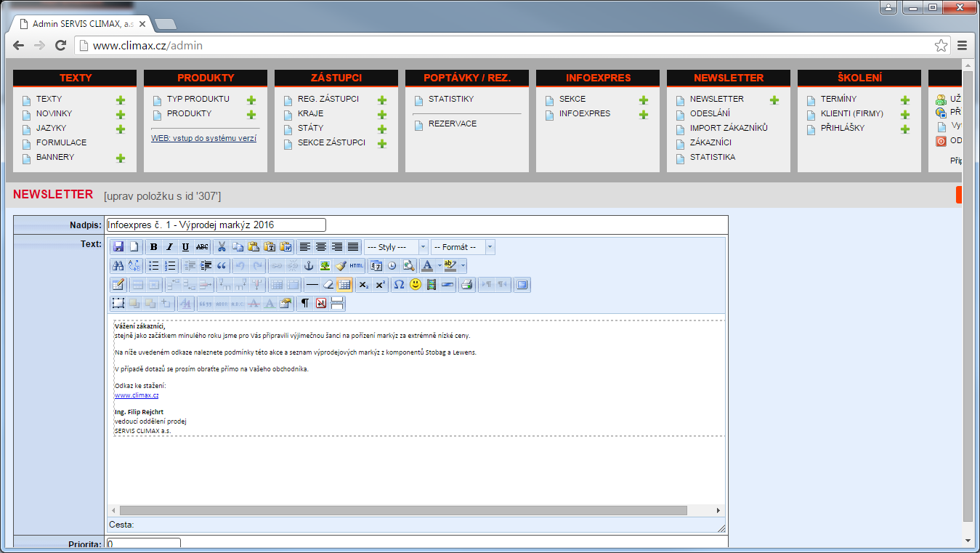Open the smiley emoticon picker
Screen dimensions: 980x553
click(x=416, y=285)
